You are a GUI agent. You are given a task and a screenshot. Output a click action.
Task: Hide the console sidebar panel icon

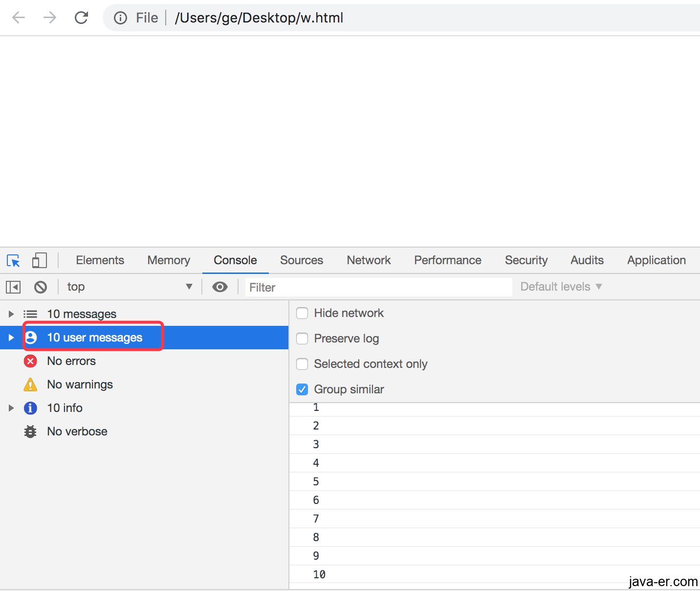coord(13,287)
